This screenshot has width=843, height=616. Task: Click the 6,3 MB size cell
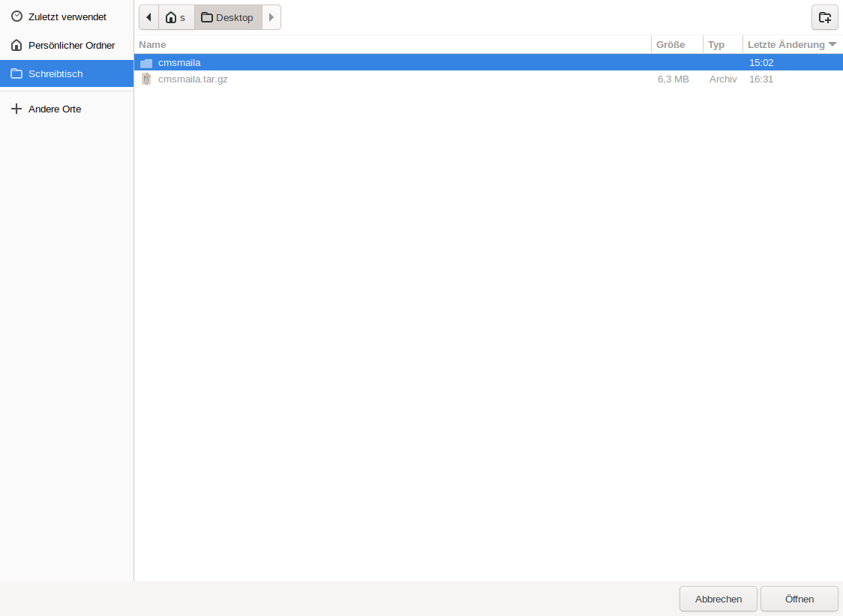(x=673, y=79)
